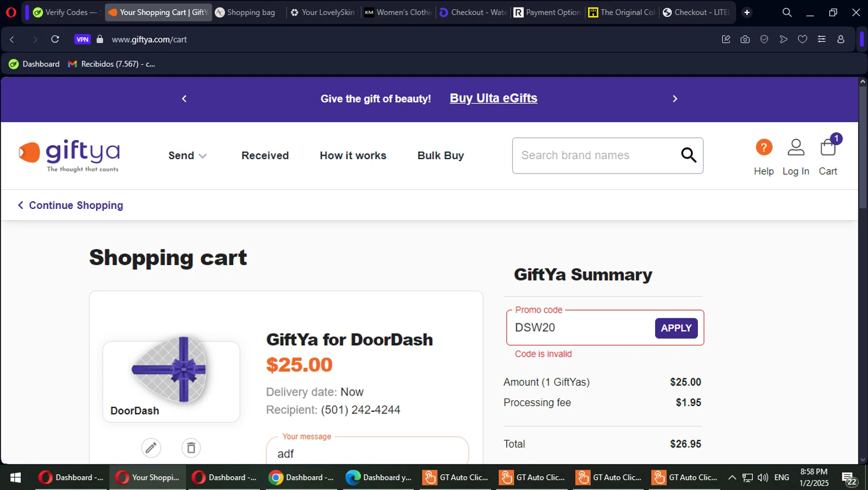Viewport: 868px width, 490px height.
Task: Click Continue Shopping link
Action: pyautogui.click(x=70, y=205)
